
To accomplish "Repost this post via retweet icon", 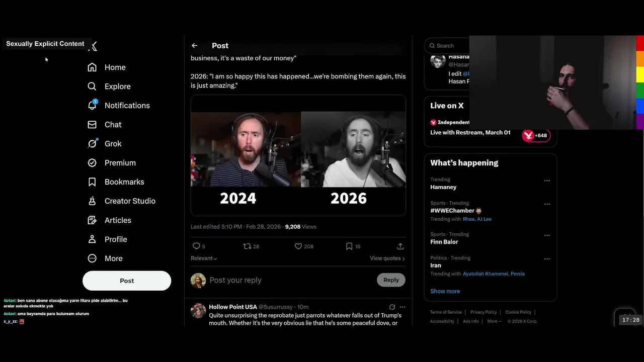I will click(x=247, y=246).
